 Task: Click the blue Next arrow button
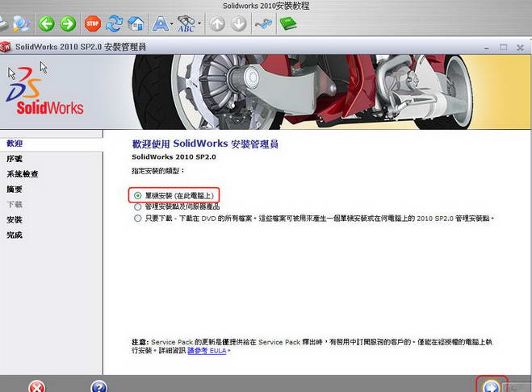pos(490,387)
